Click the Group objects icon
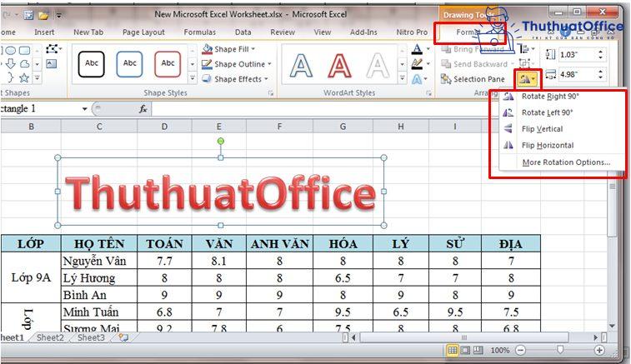631x364 pixels. (524, 64)
